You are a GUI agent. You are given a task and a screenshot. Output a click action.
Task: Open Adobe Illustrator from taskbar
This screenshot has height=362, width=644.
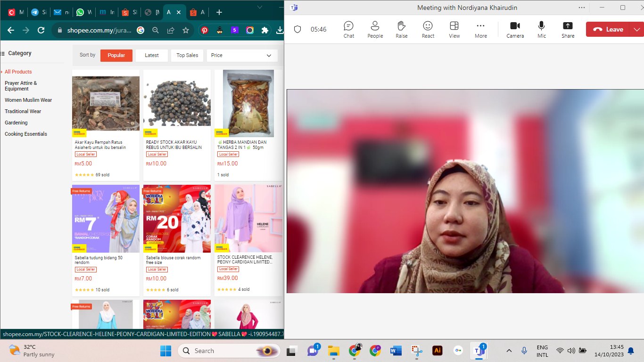point(437,351)
